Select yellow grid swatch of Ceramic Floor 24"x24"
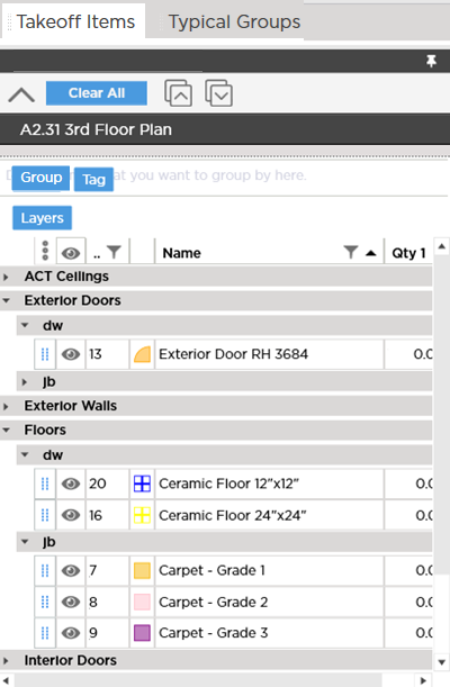Viewport: 450px width, 687px height. (142, 515)
